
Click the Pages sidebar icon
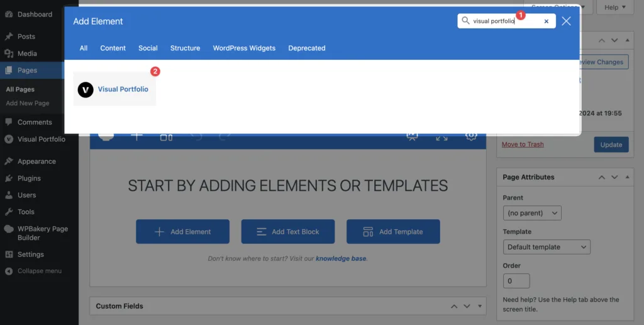click(x=9, y=71)
